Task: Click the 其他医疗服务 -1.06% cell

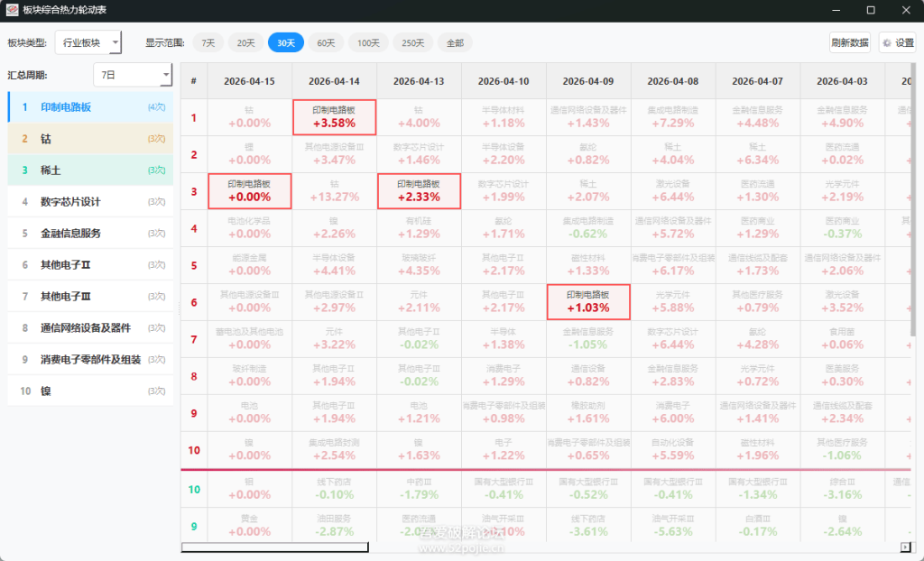Action: [x=843, y=450]
